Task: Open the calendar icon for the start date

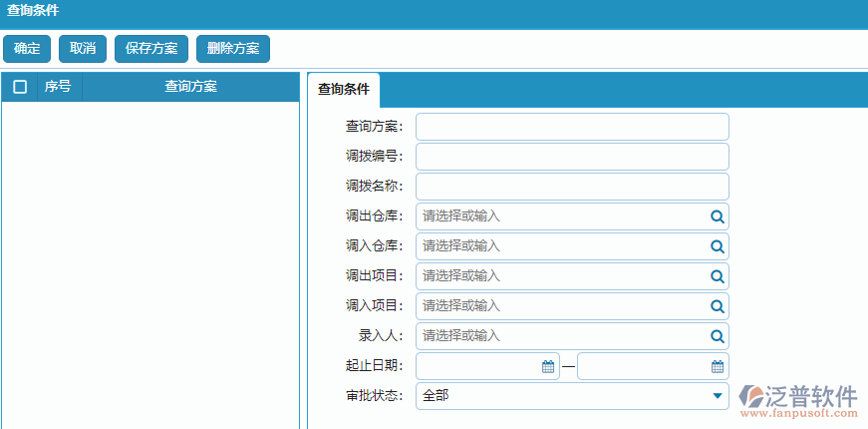Action: pyautogui.click(x=548, y=366)
